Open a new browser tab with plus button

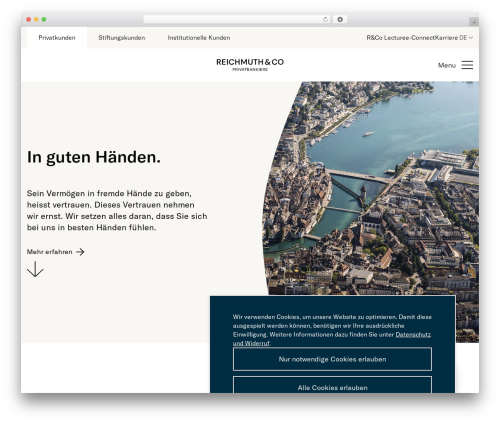click(x=474, y=22)
